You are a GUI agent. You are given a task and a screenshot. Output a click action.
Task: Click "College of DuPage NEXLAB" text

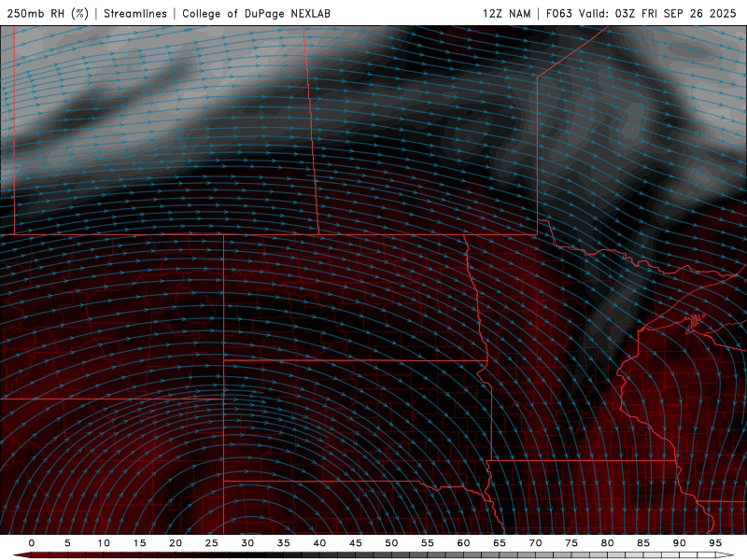coord(256,13)
